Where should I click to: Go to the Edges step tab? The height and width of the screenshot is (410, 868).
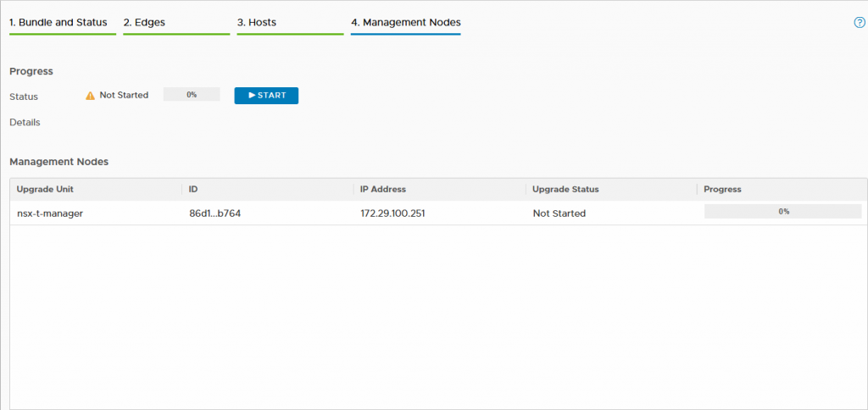click(144, 22)
